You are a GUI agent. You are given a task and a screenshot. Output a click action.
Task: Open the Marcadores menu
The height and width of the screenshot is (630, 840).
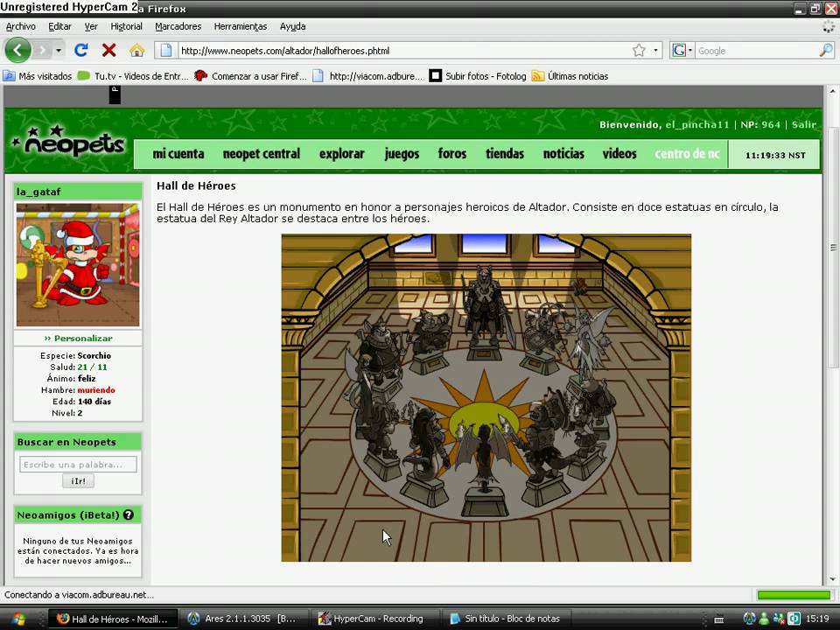(x=178, y=26)
